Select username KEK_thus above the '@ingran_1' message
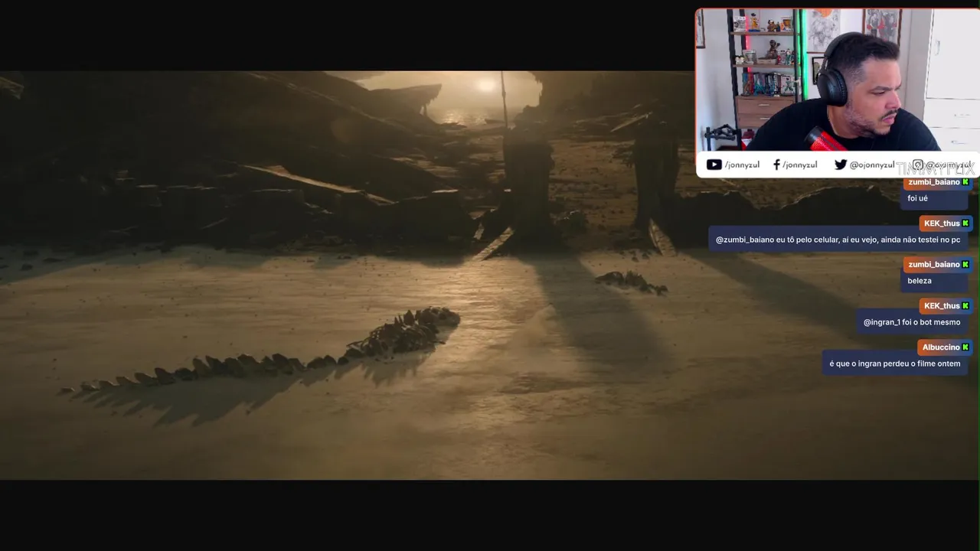The width and height of the screenshot is (980, 551). coord(942,306)
